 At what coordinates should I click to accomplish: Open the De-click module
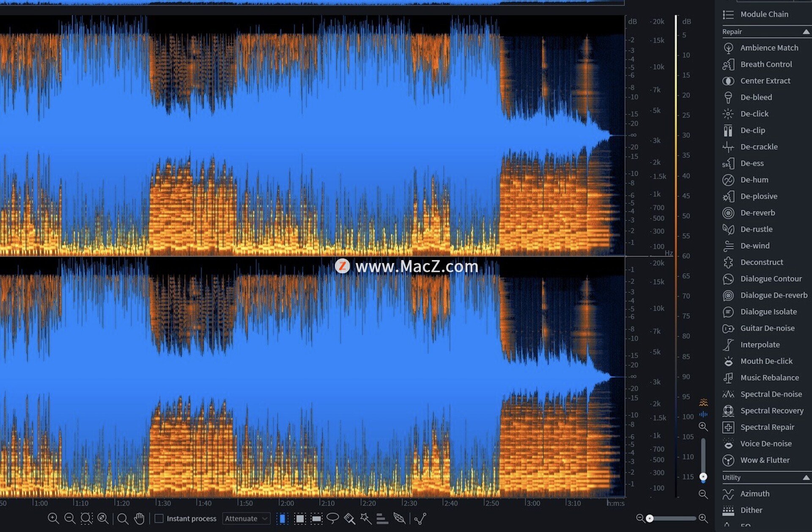pos(754,114)
